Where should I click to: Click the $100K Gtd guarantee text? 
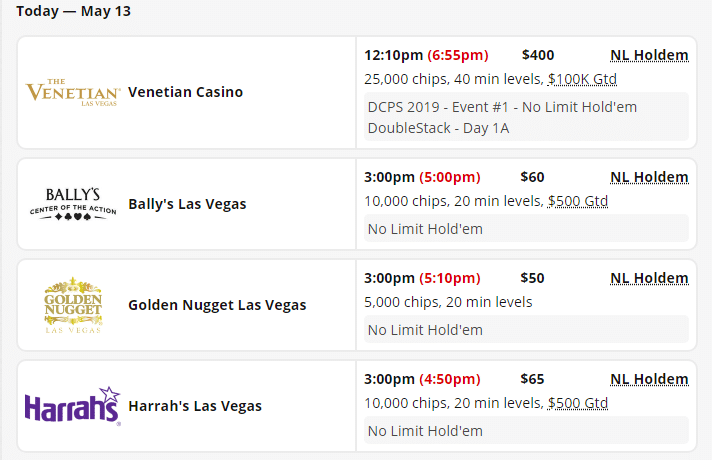[x=582, y=79]
